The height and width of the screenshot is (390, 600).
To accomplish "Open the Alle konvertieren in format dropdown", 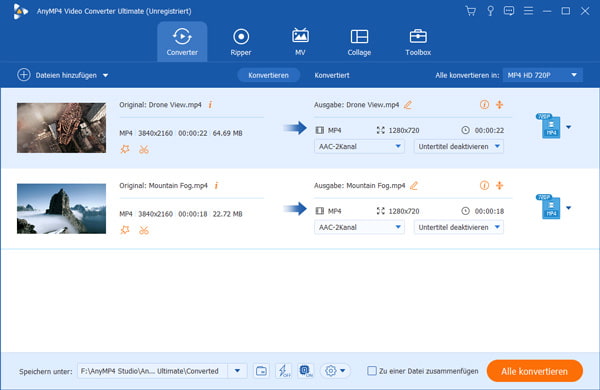I will [543, 75].
